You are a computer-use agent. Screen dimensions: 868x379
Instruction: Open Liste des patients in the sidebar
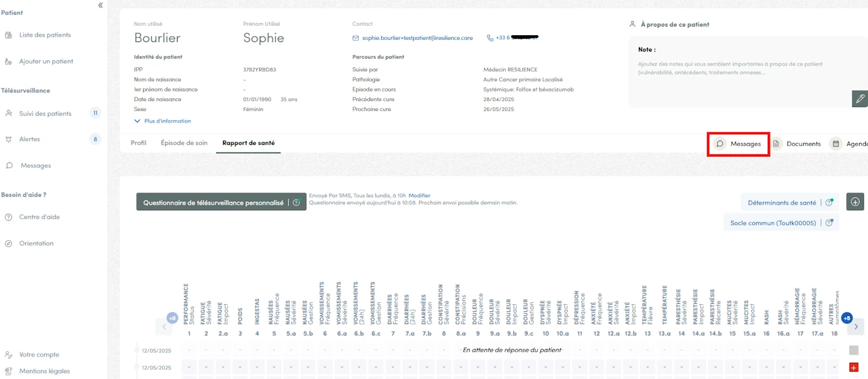[45, 35]
